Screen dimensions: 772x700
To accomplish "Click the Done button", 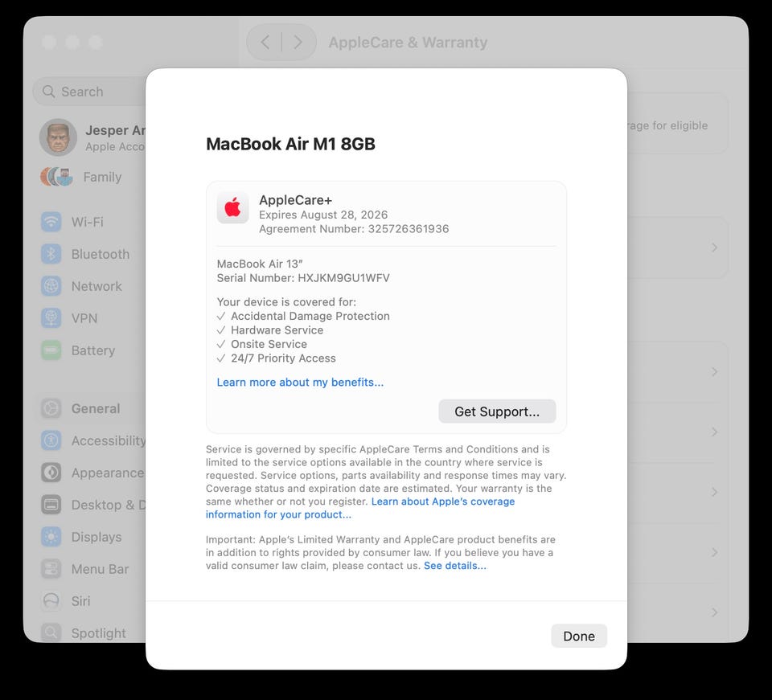I will [x=578, y=636].
